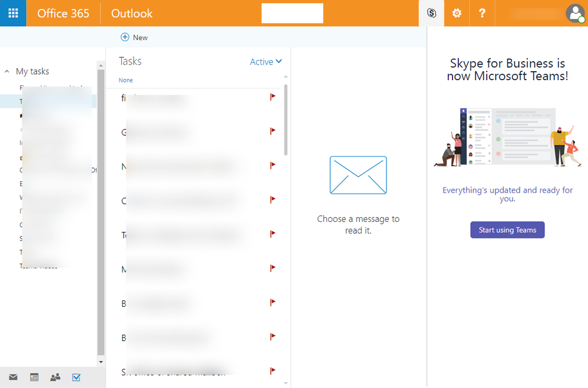Open the Active filter dropdown

tap(266, 61)
